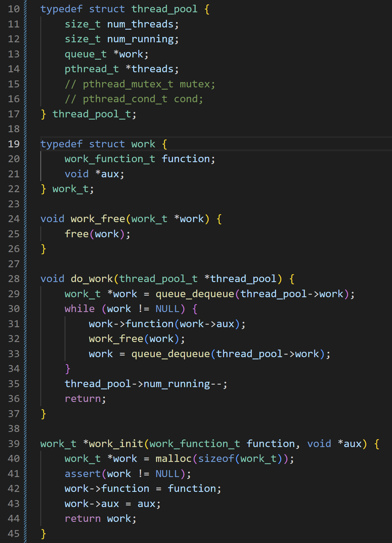This screenshot has height=543, width=392.
Task: Click line number 28 in the gutter
Action: click(x=14, y=279)
